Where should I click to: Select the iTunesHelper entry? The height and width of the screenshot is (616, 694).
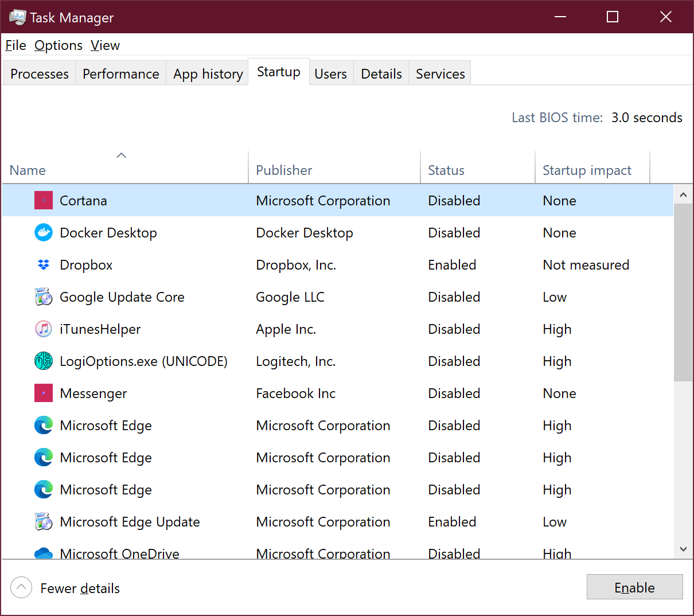(x=100, y=329)
